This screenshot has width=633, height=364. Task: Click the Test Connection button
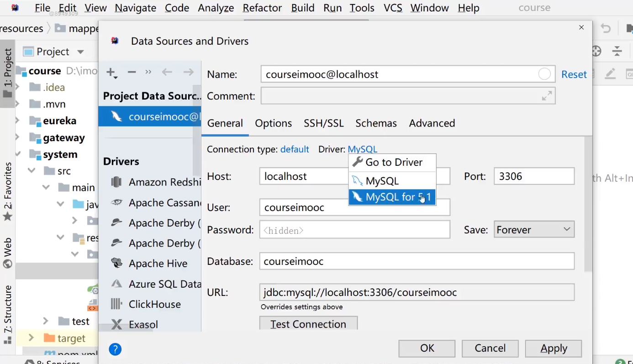pos(308,324)
